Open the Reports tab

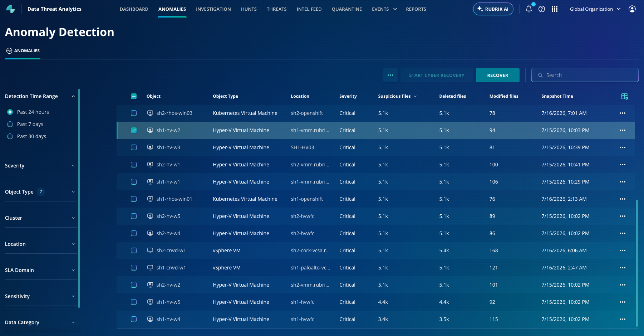pyautogui.click(x=416, y=9)
